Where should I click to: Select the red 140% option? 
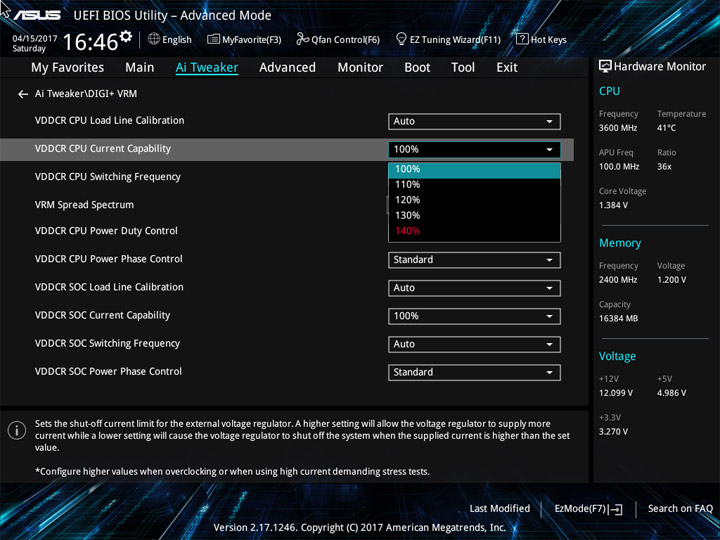pyautogui.click(x=474, y=231)
